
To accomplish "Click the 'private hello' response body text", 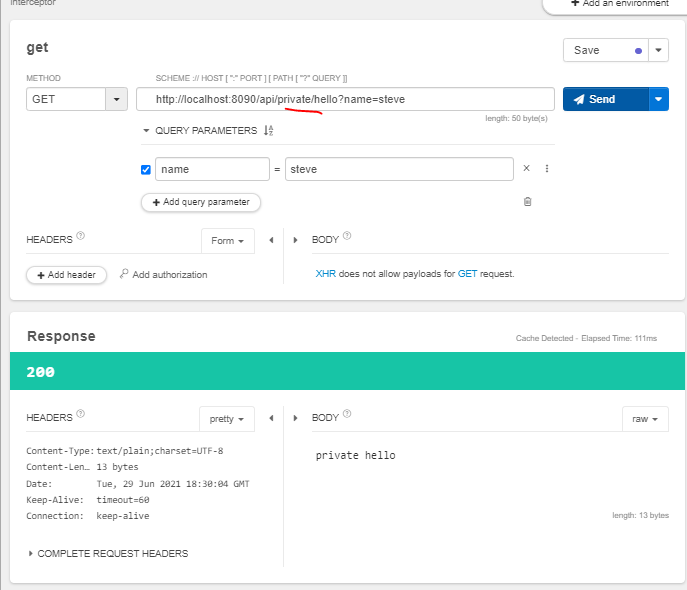I will point(356,456).
